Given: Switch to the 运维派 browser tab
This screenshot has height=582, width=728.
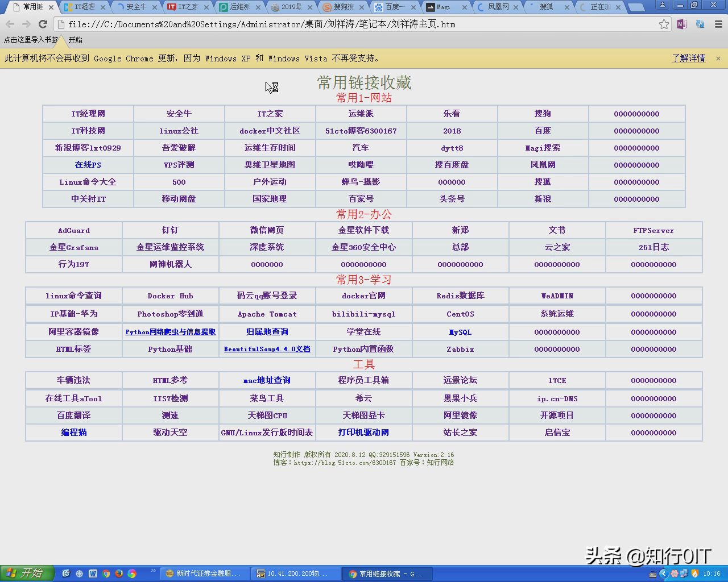Looking at the screenshot, I should pos(239,7).
